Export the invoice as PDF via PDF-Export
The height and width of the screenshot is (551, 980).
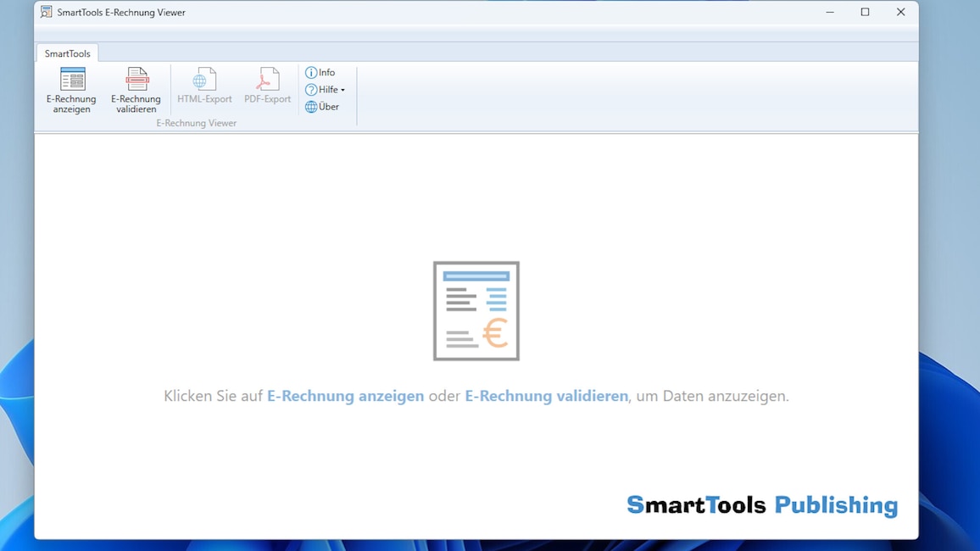[267, 85]
